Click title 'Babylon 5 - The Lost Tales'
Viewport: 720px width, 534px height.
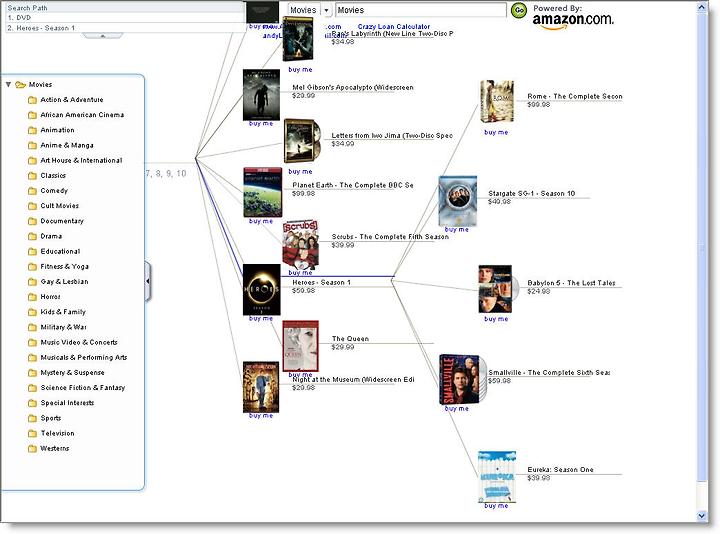[x=571, y=283]
